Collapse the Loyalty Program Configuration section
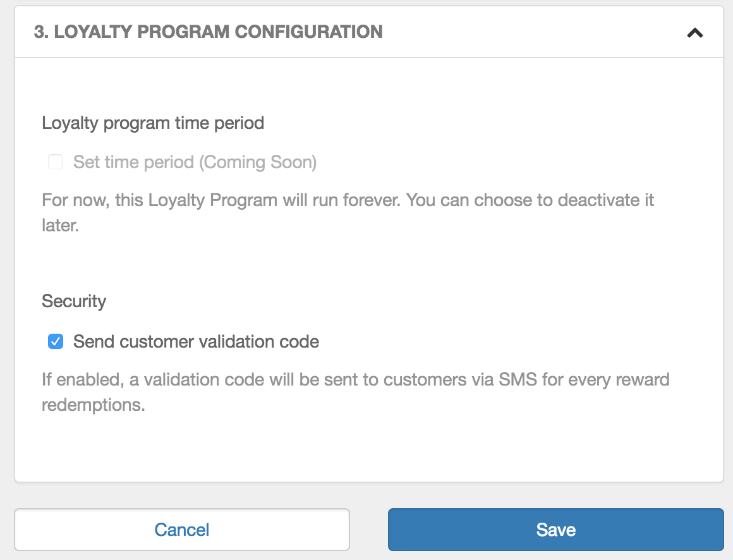This screenshot has width=733, height=560. 695,32
